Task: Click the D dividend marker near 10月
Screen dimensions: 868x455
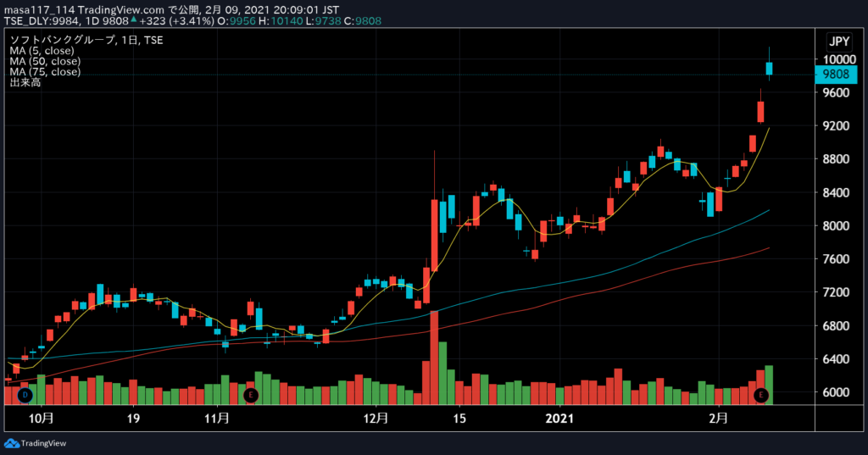Action: click(x=25, y=395)
